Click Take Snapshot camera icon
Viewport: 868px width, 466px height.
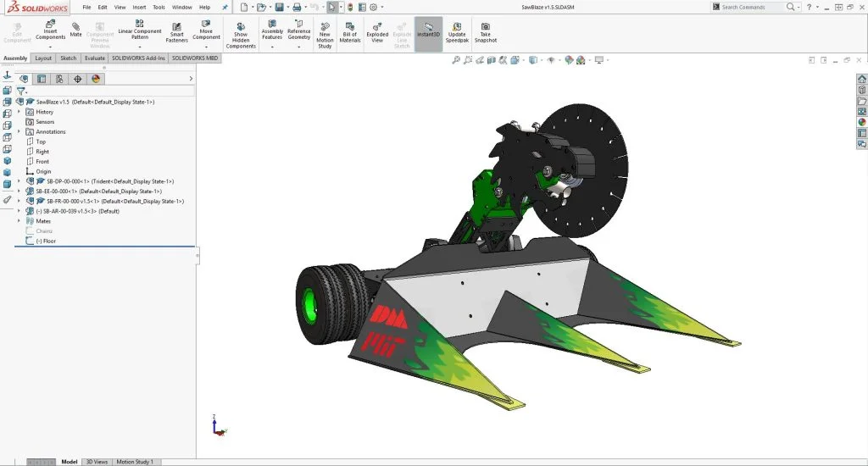point(486,32)
